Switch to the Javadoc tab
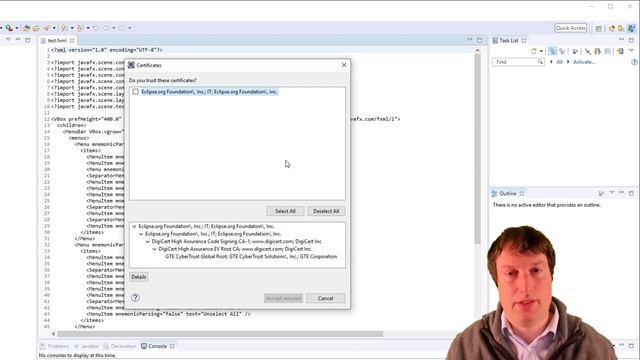The image size is (640, 360). tap(87, 346)
